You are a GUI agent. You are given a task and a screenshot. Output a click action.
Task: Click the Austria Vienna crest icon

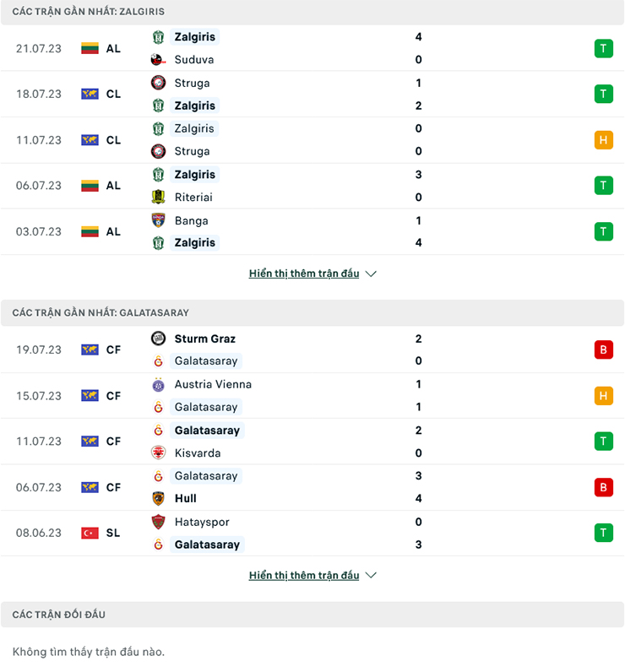[158, 384]
